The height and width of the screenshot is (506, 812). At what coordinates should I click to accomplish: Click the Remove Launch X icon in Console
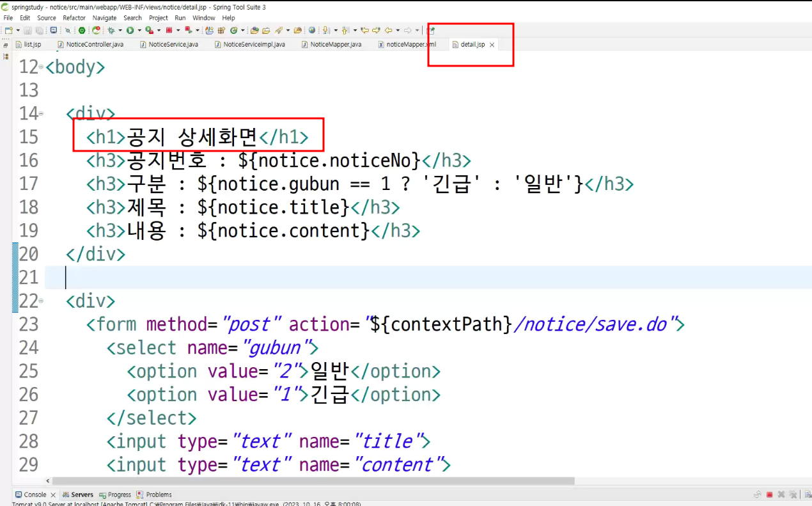tap(782, 494)
